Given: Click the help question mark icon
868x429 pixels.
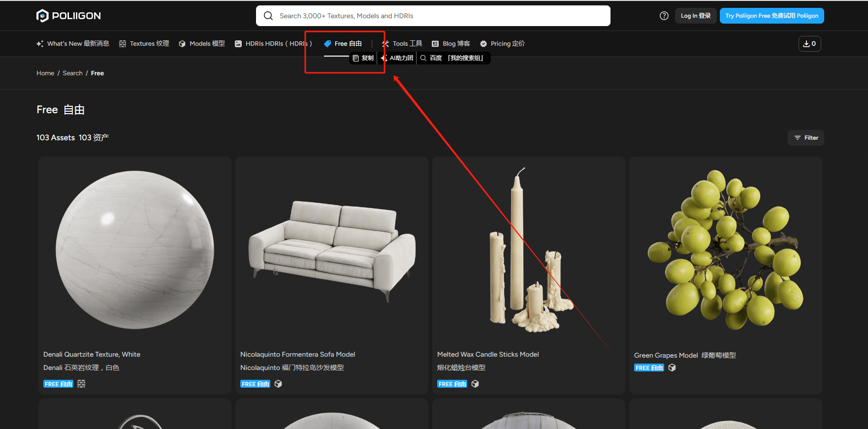Looking at the screenshot, I should pos(664,16).
